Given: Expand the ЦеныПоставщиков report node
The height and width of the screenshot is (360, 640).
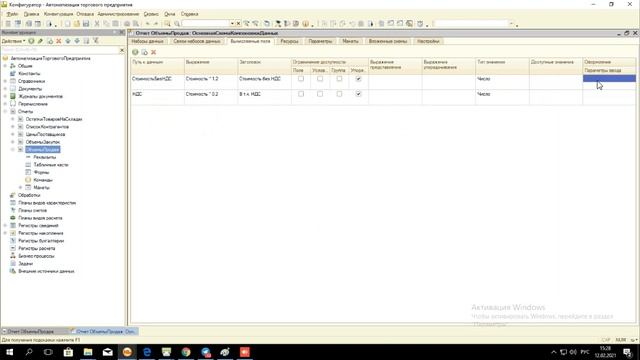Looking at the screenshot, I should [x=13, y=134].
